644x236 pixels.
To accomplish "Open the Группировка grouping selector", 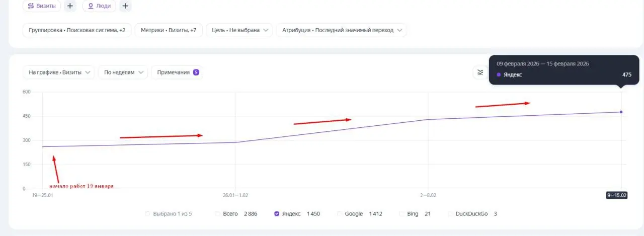I will click(77, 30).
